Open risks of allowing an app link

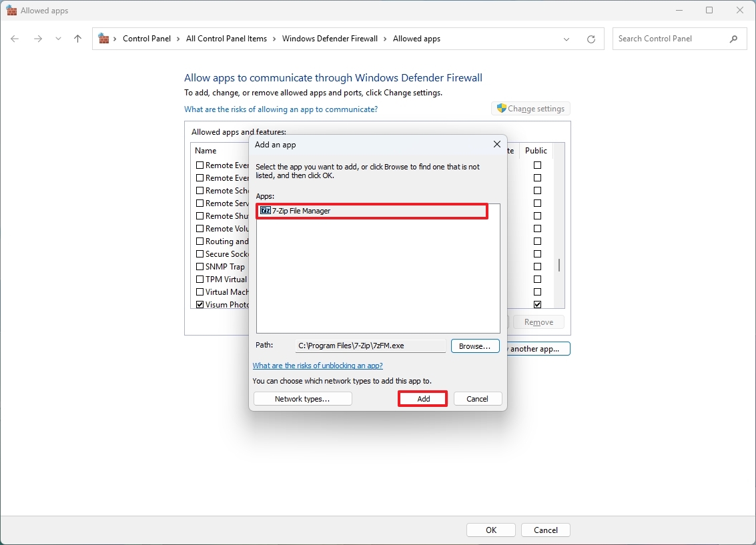pos(281,109)
